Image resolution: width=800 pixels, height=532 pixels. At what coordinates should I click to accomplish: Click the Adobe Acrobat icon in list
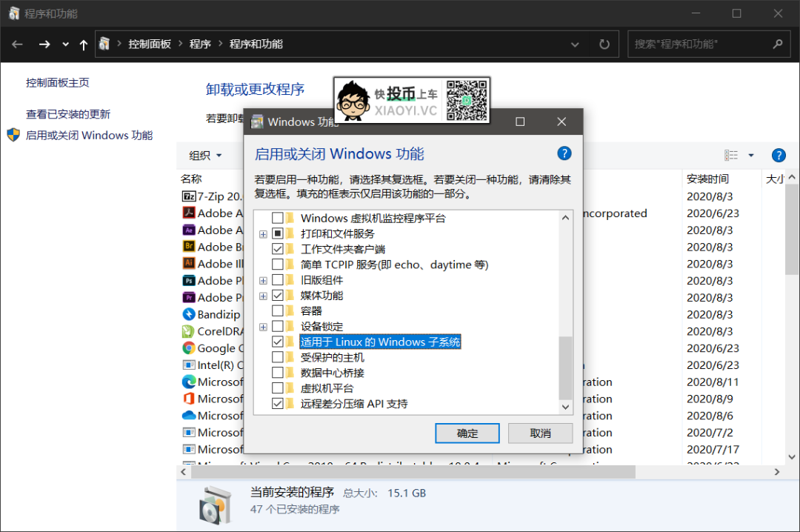point(189,213)
